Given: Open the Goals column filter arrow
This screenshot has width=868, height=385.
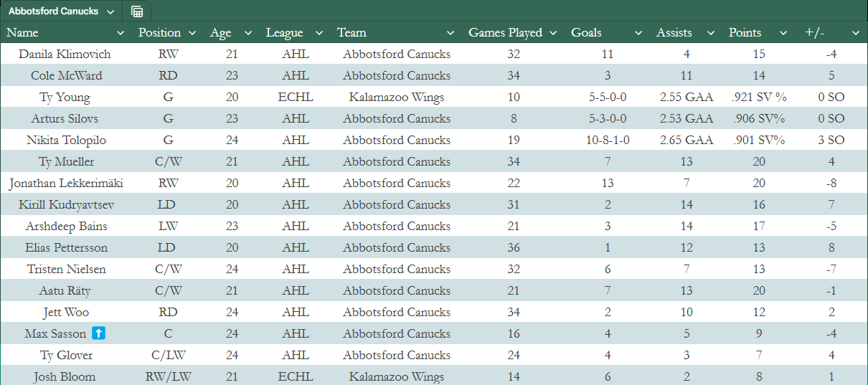Looking at the screenshot, I should point(638,33).
